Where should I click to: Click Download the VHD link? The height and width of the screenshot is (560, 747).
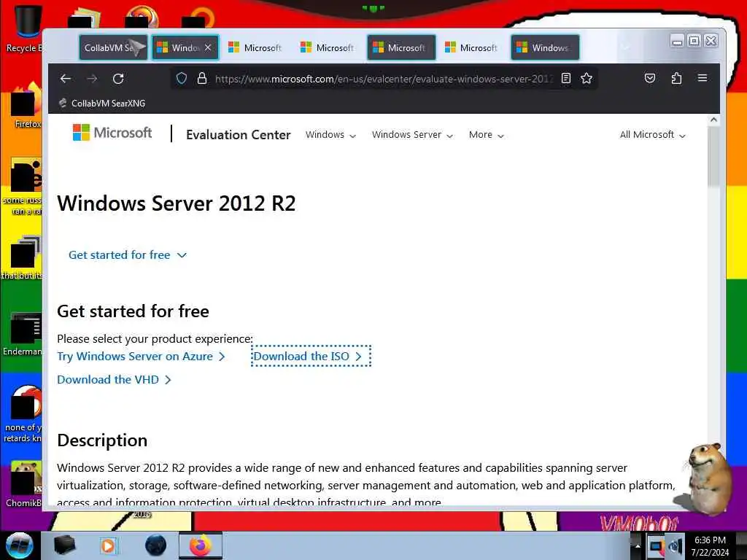(114, 379)
